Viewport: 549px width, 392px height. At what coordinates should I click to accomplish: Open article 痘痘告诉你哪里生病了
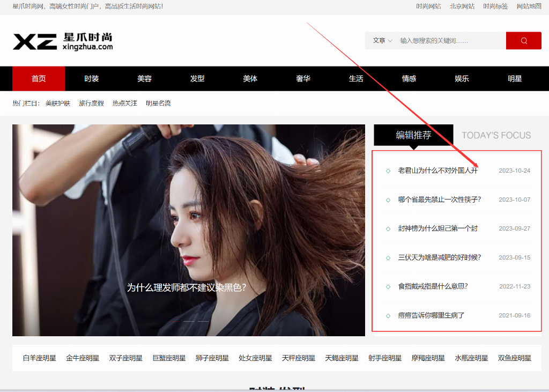pos(431,316)
